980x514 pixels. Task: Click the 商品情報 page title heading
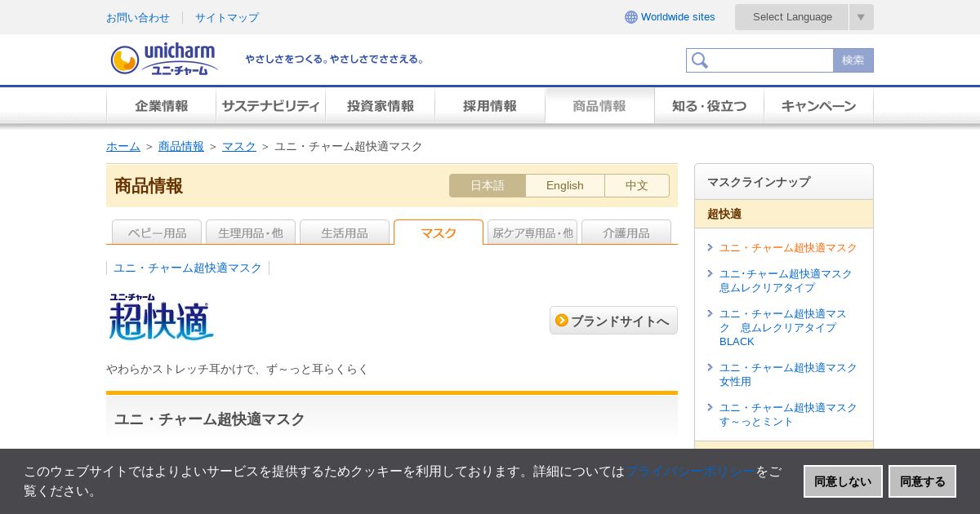pos(149,185)
